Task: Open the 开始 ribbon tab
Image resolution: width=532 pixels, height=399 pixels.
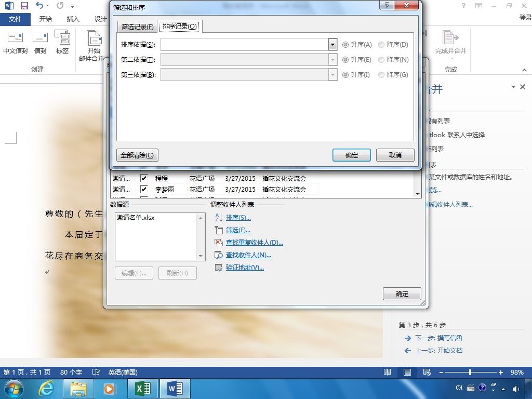Action: tap(46, 19)
